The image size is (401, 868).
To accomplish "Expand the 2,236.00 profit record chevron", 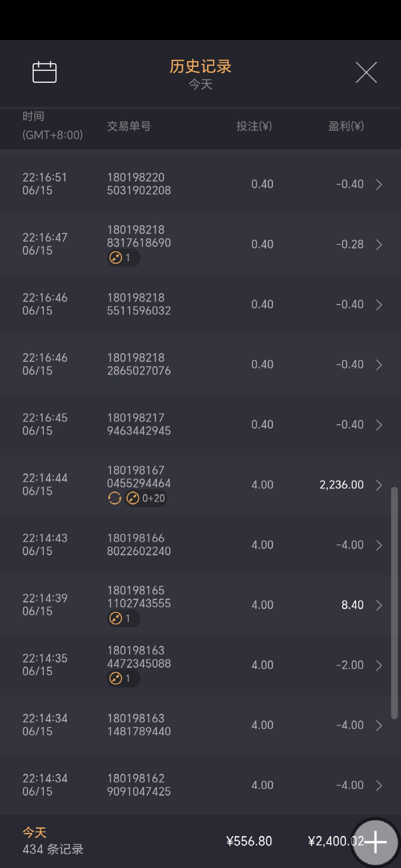I will coord(379,485).
